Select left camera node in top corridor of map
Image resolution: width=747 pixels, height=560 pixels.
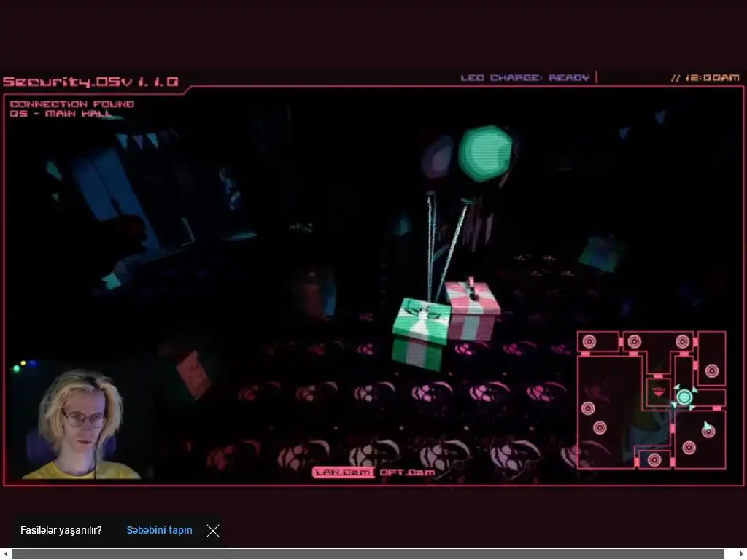click(x=634, y=341)
